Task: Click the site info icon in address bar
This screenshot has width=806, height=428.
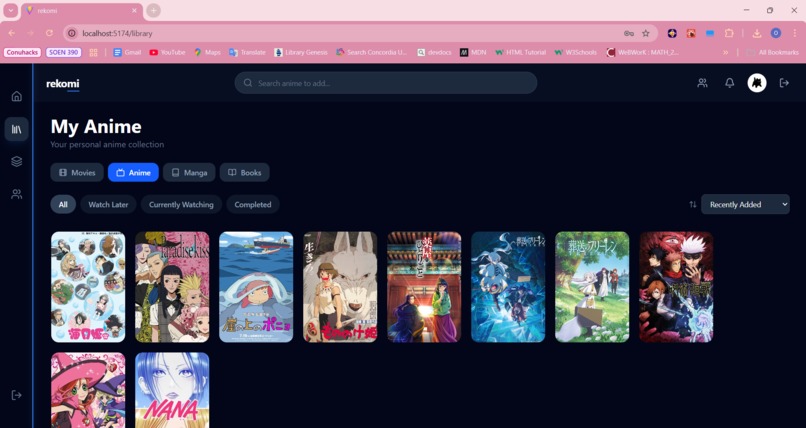Action: point(72,33)
